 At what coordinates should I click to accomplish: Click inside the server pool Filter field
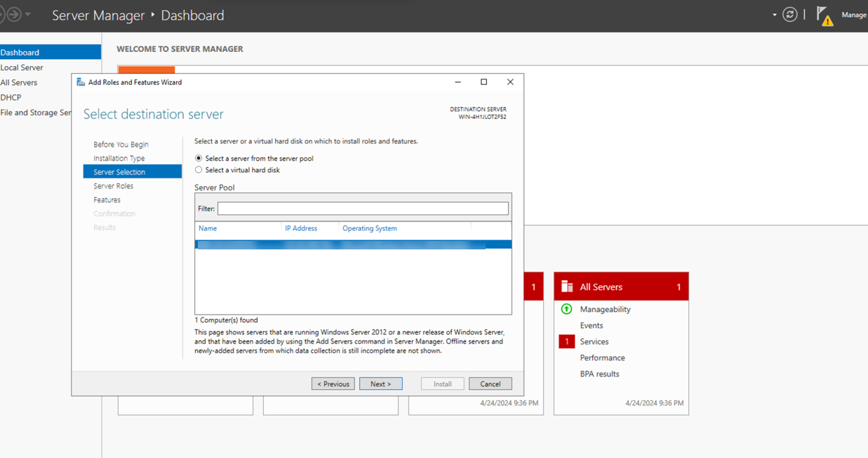coord(362,209)
